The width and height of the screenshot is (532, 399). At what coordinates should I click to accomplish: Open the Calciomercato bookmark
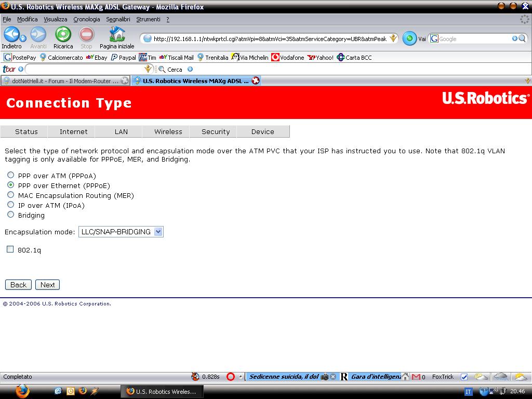[61, 57]
